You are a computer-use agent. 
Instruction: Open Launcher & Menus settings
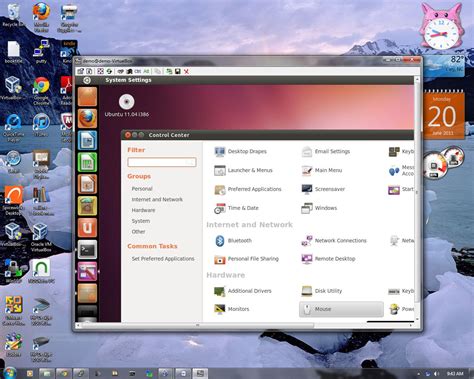tap(243, 170)
